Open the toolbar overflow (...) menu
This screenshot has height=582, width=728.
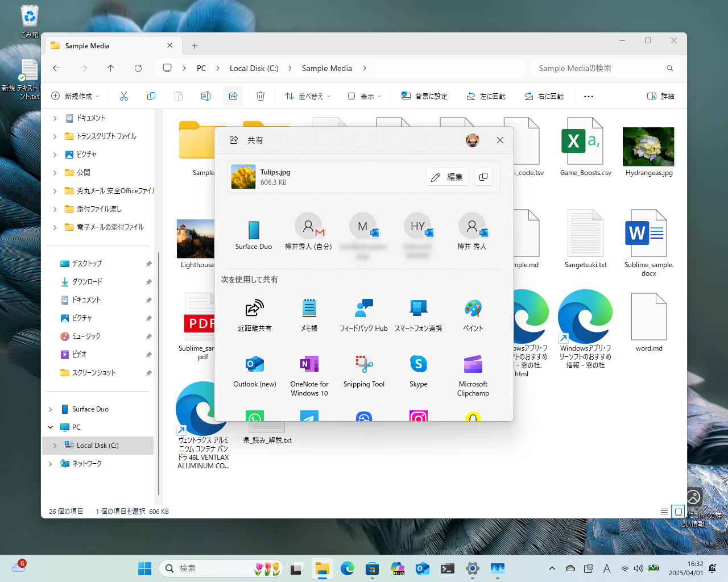click(x=589, y=96)
